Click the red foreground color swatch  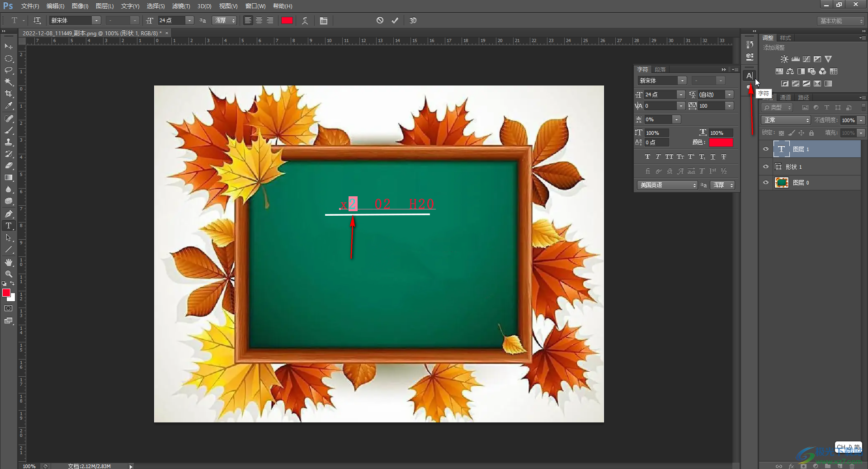pyautogui.click(x=6, y=293)
